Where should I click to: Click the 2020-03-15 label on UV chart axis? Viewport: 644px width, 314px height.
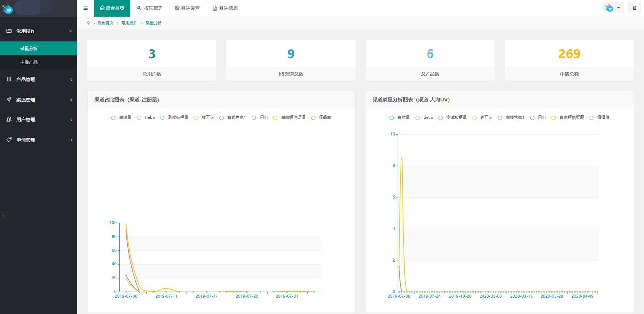521,296
